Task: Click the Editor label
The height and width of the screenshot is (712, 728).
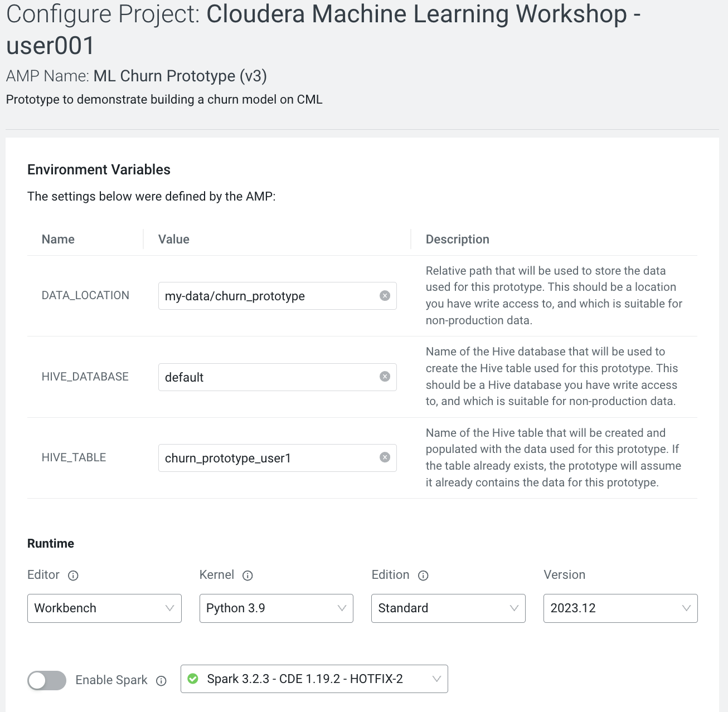Action: 43,574
